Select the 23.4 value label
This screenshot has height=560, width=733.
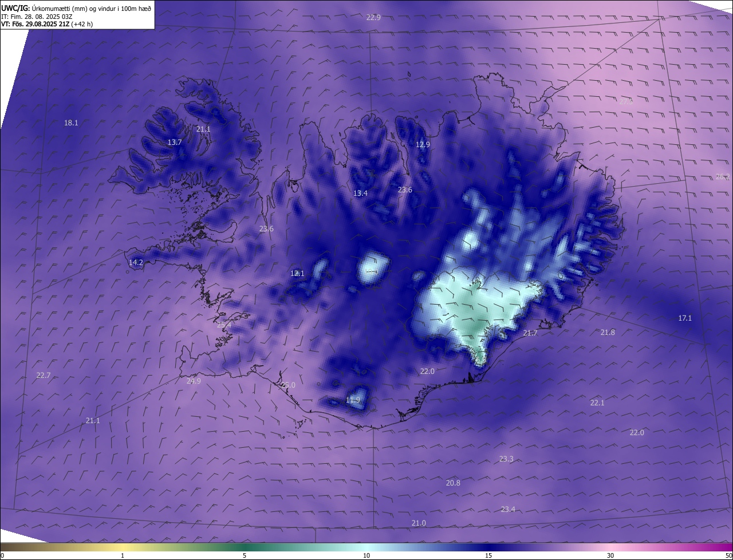coord(508,509)
